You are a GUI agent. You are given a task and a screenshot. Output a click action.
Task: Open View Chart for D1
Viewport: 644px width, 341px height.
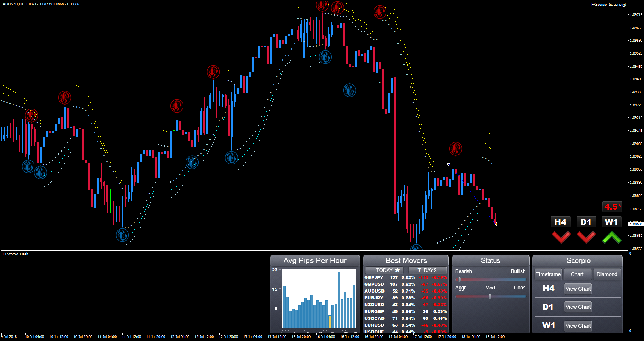coord(578,307)
